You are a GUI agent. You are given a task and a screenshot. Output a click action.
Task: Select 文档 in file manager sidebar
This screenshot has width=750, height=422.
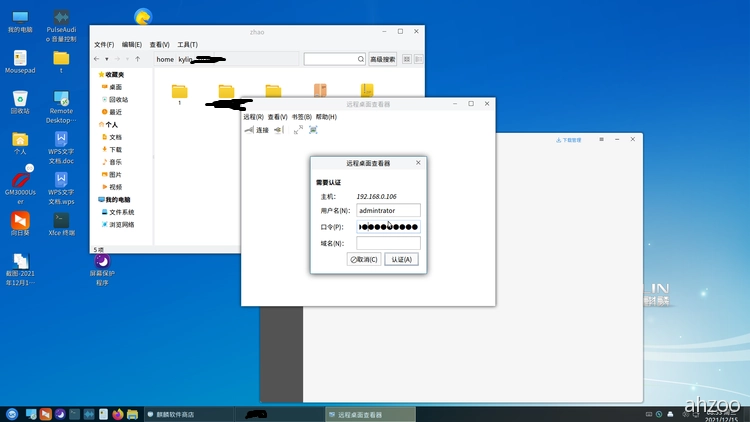[x=112, y=137]
